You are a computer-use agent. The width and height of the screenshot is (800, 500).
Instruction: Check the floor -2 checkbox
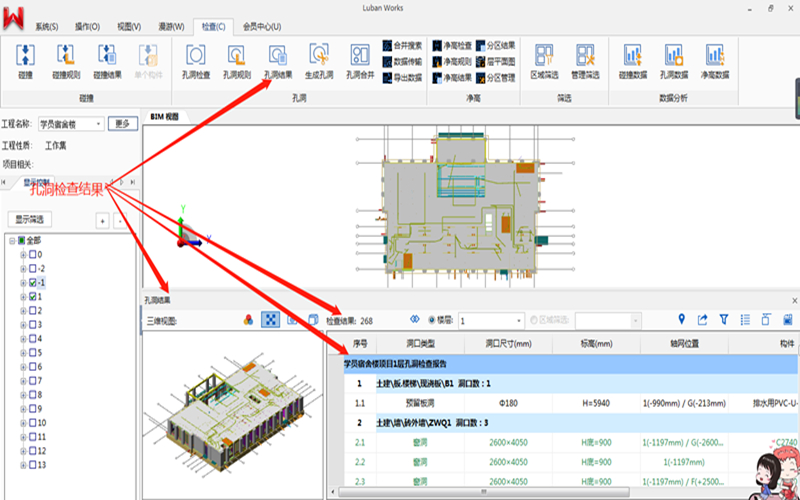[x=33, y=268]
